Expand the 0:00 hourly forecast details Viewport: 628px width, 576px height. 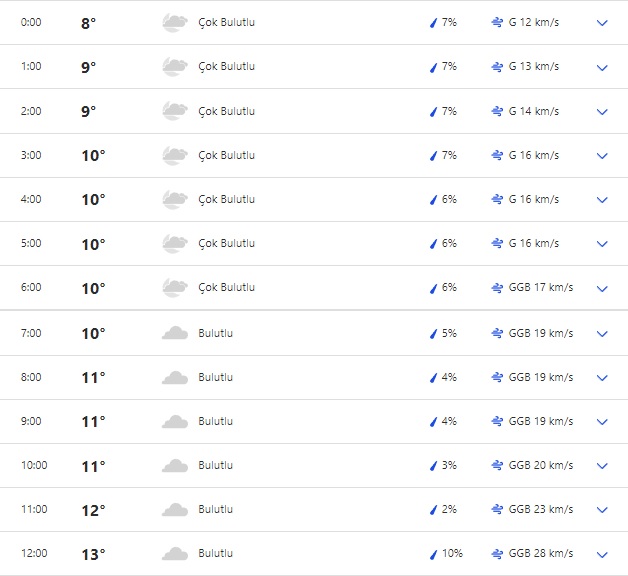(602, 23)
